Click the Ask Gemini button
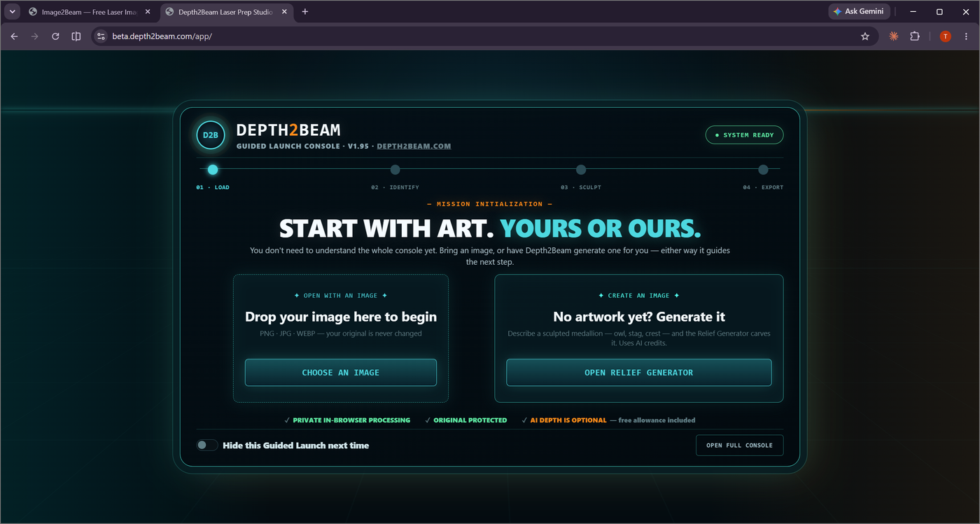This screenshot has width=980, height=524. point(860,12)
